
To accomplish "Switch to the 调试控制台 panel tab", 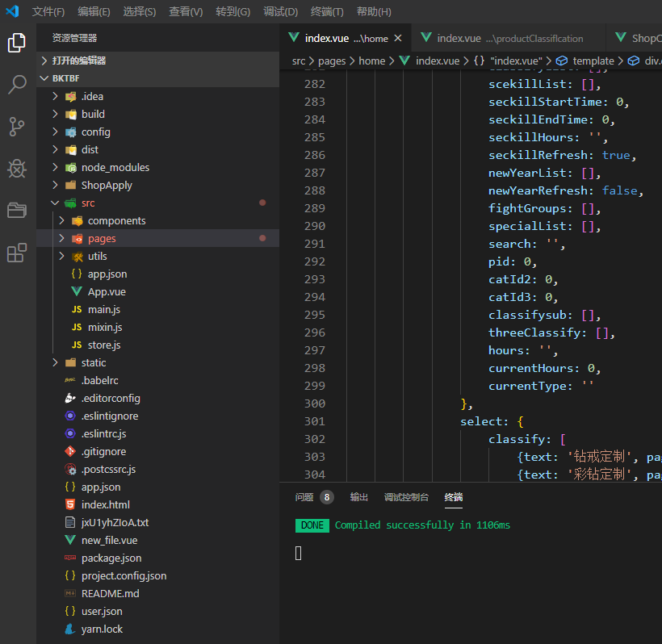I will click(x=406, y=497).
